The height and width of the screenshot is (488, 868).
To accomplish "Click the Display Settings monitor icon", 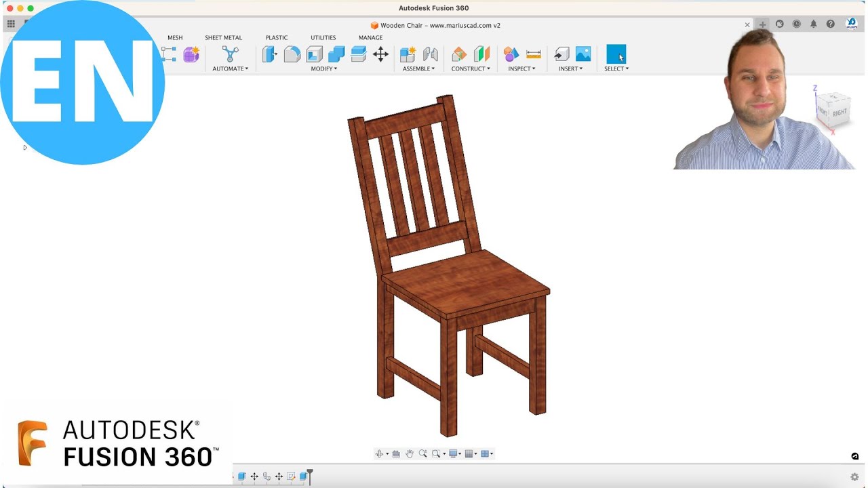I will (453, 454).
